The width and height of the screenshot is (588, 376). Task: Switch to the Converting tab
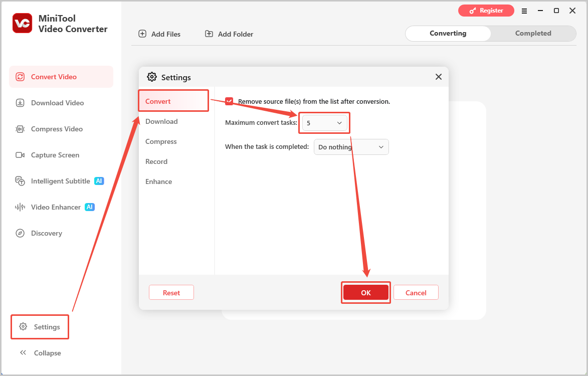pyautogui.click(x=448, y=34)
